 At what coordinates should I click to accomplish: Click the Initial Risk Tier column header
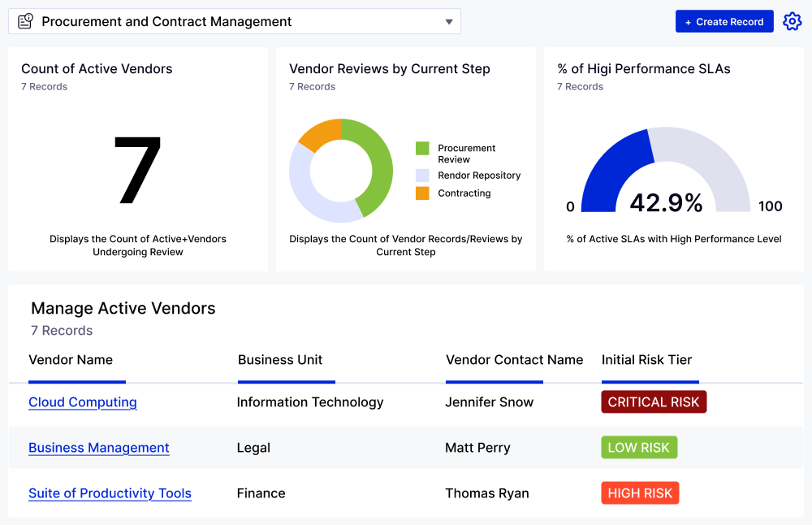[x=646, y=360]
